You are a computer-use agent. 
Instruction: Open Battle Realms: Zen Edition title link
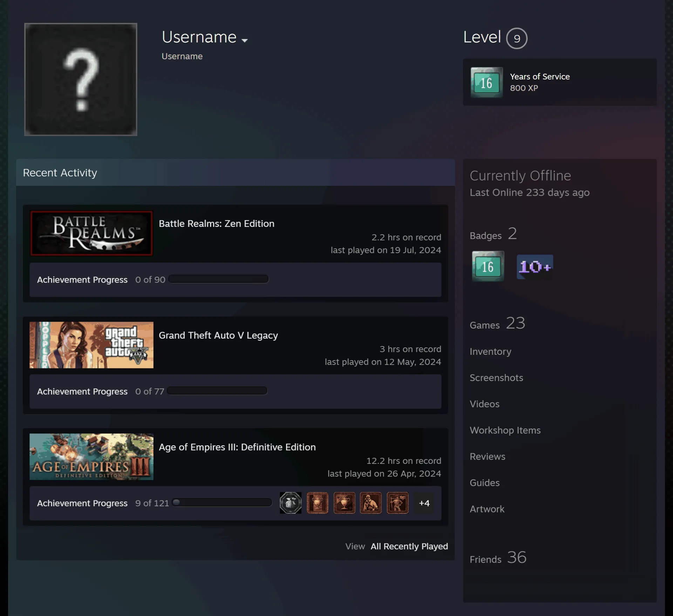217,224
